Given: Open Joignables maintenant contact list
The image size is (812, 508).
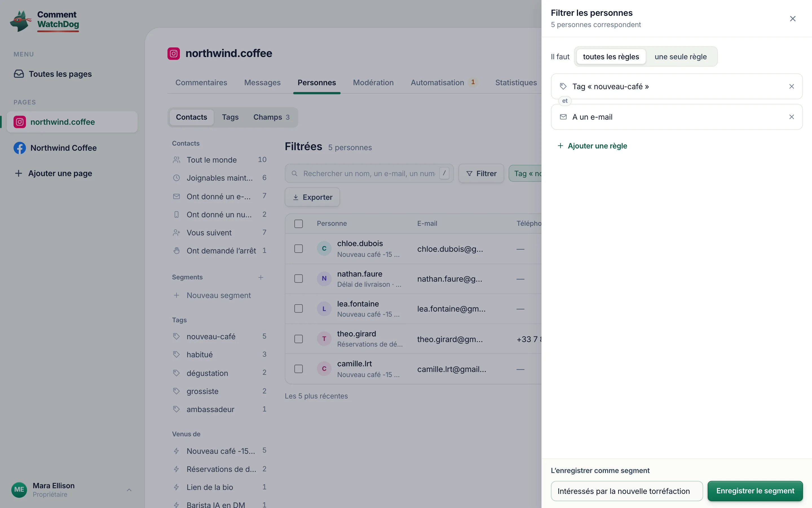Looking at the screenshot, I should pos(220,178).
